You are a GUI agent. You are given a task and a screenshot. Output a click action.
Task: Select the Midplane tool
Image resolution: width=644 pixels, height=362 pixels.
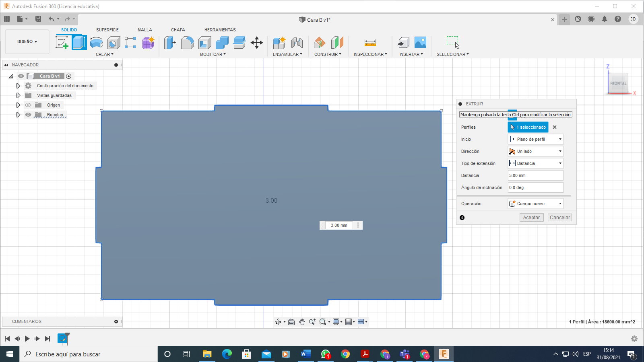pyautogui.click(x=337, y=42)
